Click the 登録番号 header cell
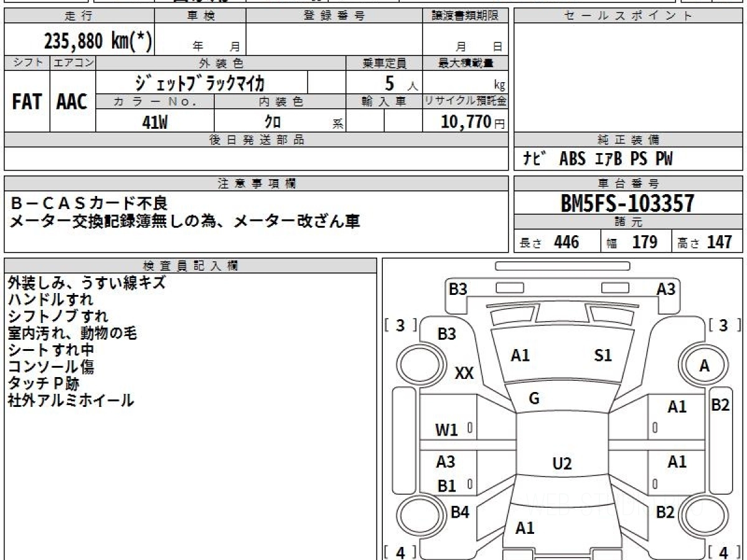 coord(334,16)
